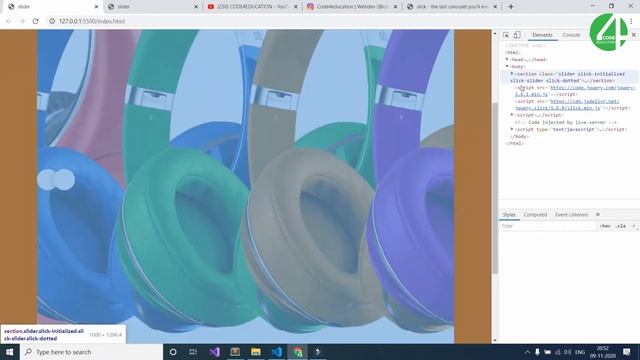Image resolution: width=640 pixels, height=360 pixels.
Task: Toggle the device toolbar icon in DevTools
Action: tap(517, 35)
